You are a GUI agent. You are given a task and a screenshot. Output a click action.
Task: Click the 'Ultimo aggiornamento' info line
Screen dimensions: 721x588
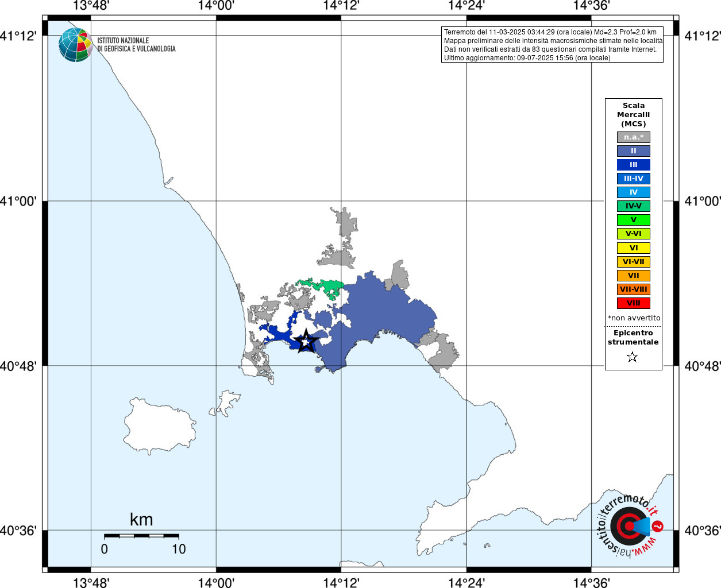point(527,58)
